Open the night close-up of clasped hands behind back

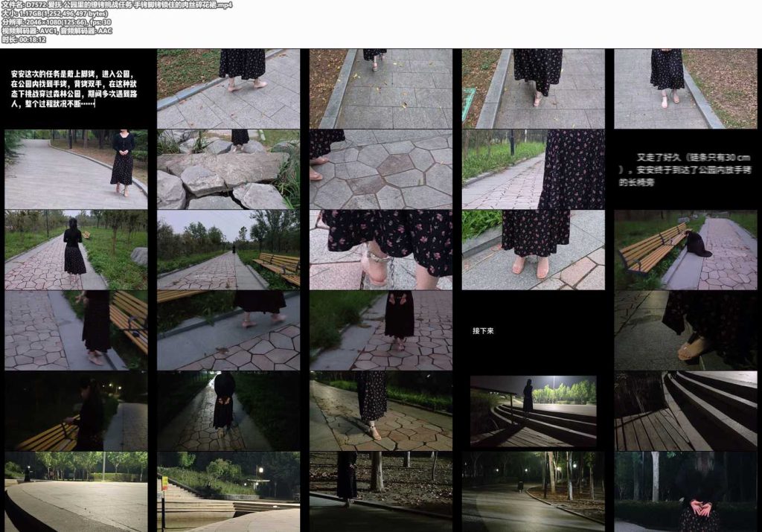tap(685, 492)
